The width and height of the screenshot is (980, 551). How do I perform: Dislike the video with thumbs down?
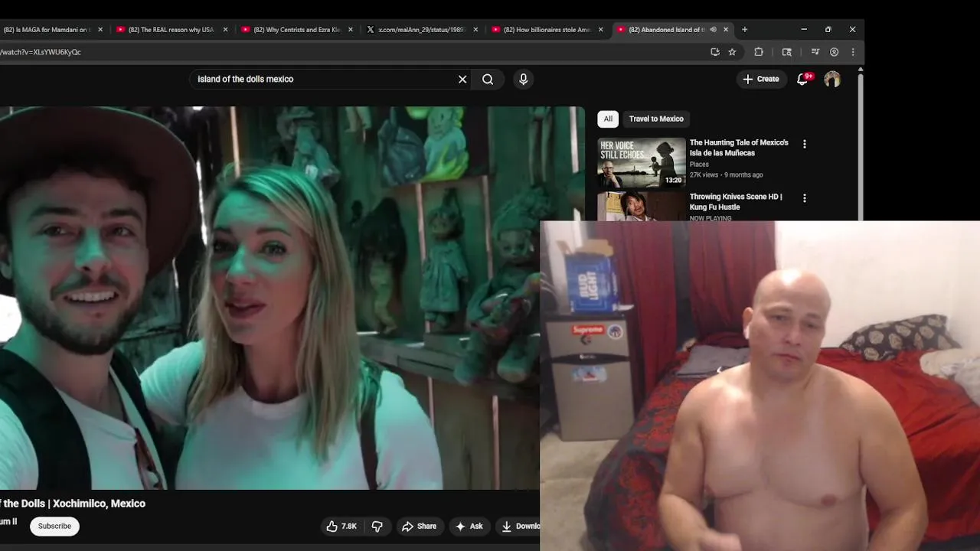pos(377,527)
